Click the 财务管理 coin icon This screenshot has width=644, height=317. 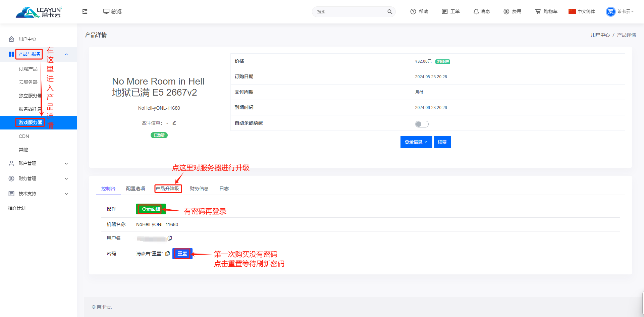(x=11, y=178)
